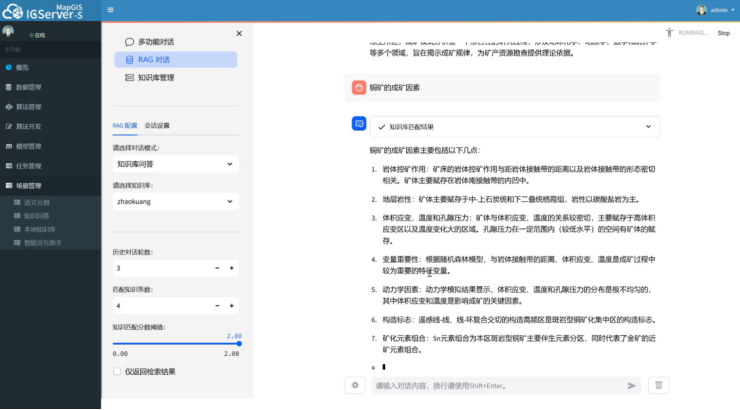Click answer item starting 岩体控矿作用
Viewport: 740px width, 410px height.
518,175
